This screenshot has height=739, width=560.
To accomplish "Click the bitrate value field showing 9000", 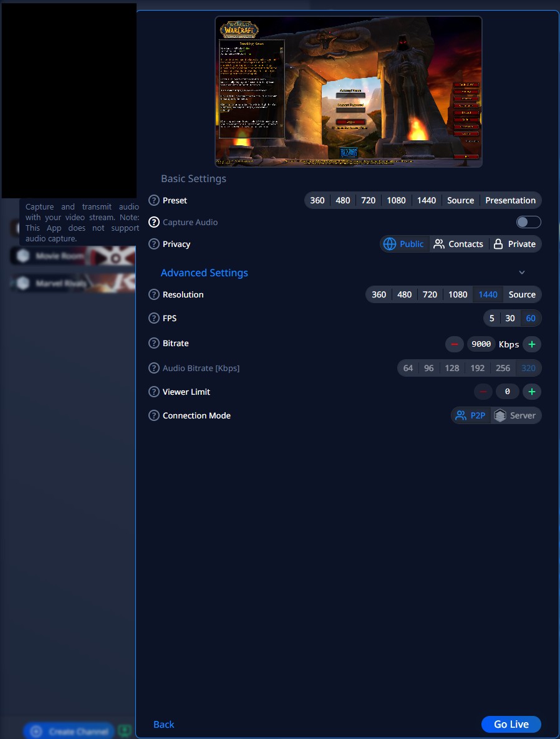I will point(481,344).
